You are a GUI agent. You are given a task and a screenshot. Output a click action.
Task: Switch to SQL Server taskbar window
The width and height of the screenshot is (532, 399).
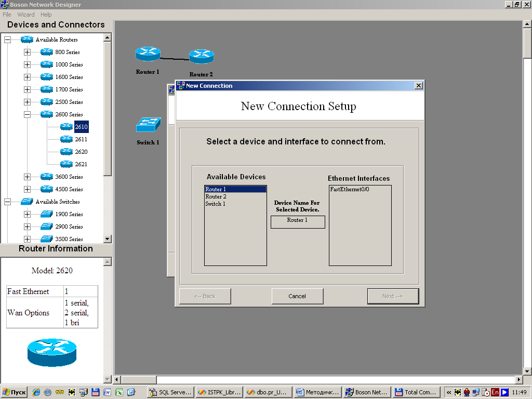pyautogui.click(x=171, y=392)
